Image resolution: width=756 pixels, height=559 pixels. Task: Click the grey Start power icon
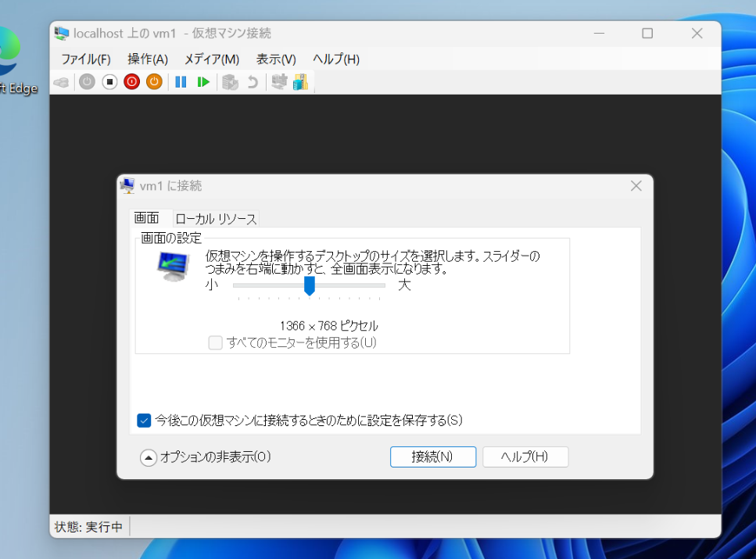(87, 82)
